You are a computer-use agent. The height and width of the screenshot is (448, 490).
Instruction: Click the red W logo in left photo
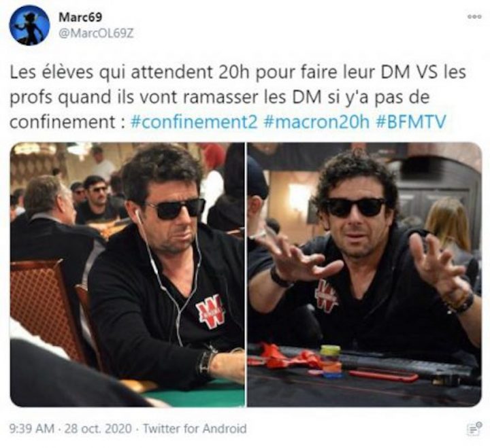click(210, 311)
